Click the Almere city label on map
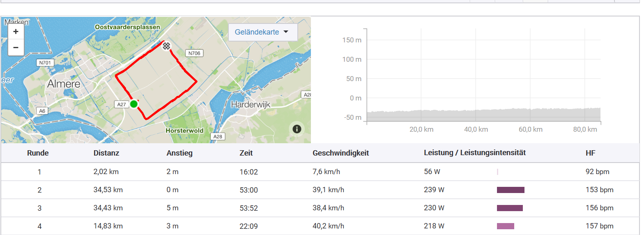This screenshot has width=644, height=235. click(x=64, y=84)
